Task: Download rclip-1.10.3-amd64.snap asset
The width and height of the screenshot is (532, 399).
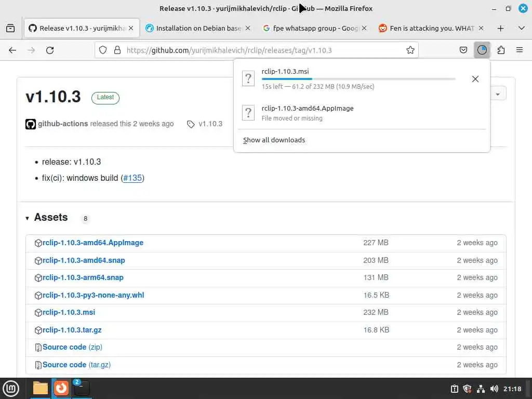Action: pyautogui.click(x=84, y=260)
